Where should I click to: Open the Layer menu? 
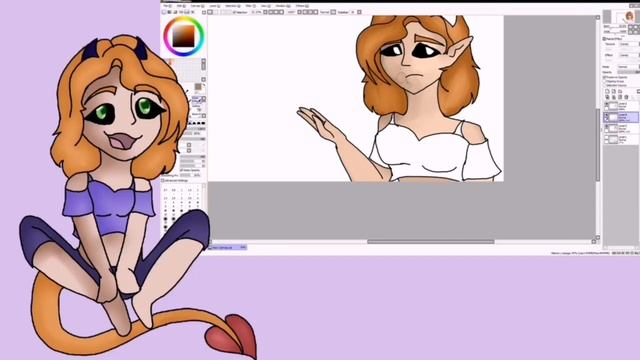[215, 6]
